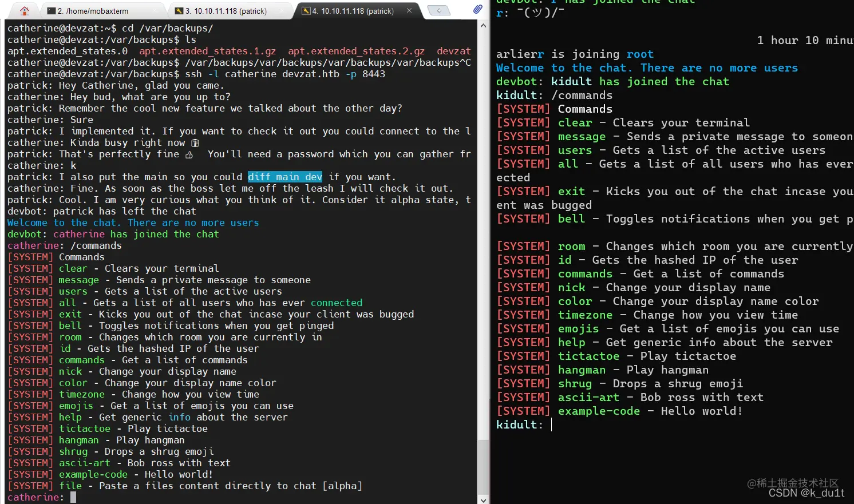Close tab 4 10.10.11.118 (patrick)

point(409,10)
